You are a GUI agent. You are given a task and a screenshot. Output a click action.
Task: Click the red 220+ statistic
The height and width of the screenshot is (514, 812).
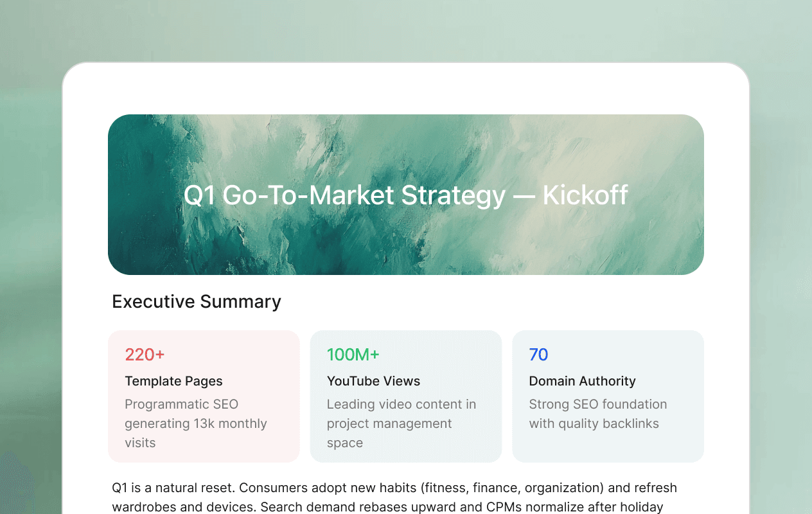[145, 355]
